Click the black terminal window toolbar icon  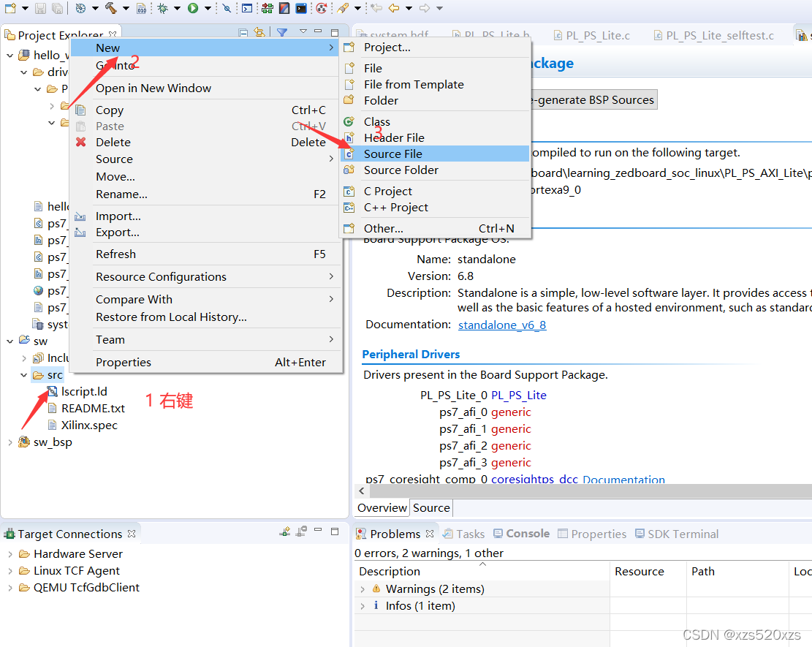click(301, 8)
